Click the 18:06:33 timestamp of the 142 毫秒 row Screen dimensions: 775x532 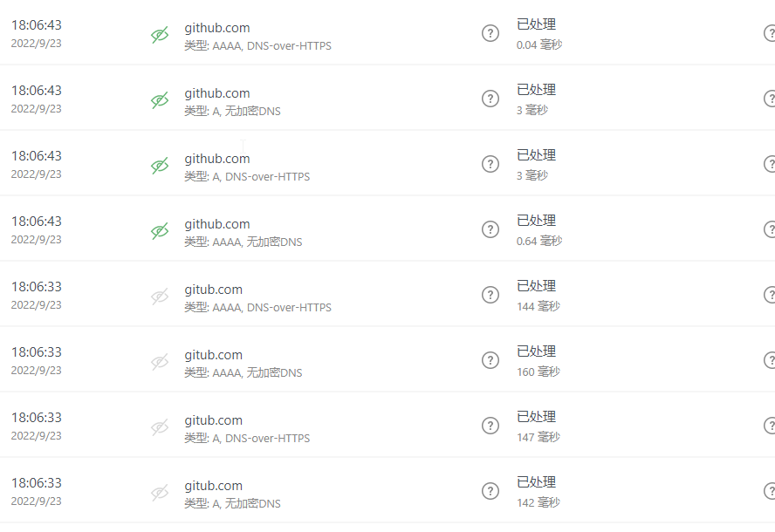tap(36, 483)
